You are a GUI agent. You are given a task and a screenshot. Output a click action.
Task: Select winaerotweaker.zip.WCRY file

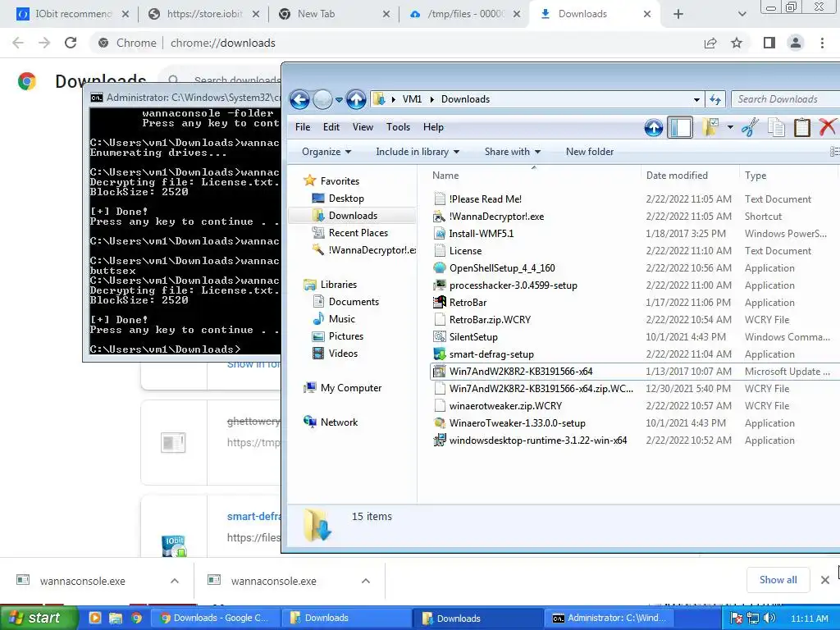point(505,405)
